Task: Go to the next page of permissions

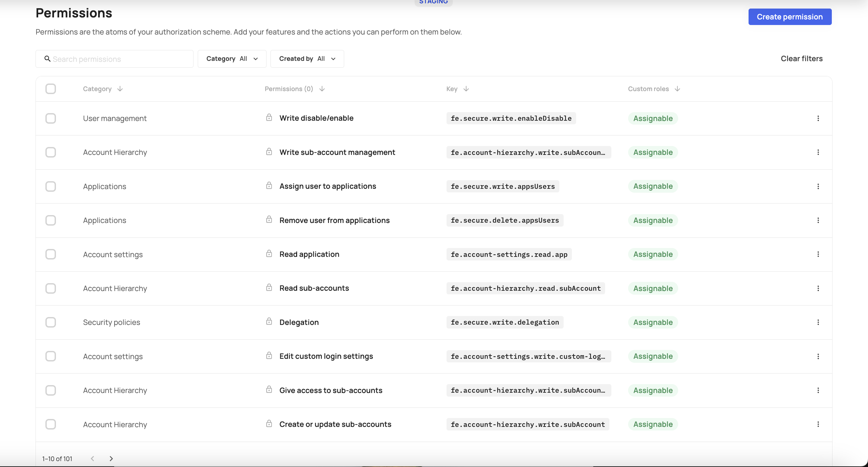Action: point(111,458)
